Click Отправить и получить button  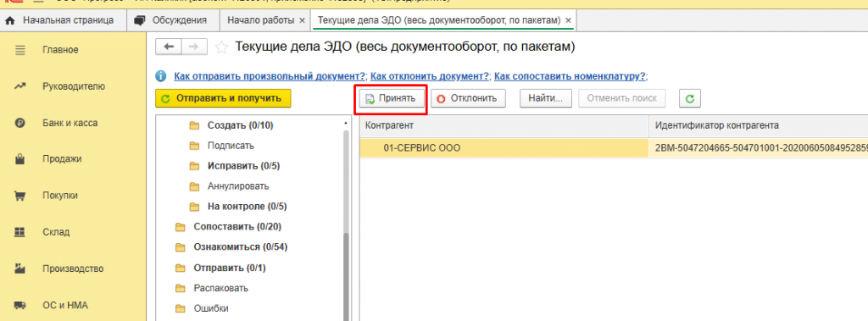click(x=223, y=98)
